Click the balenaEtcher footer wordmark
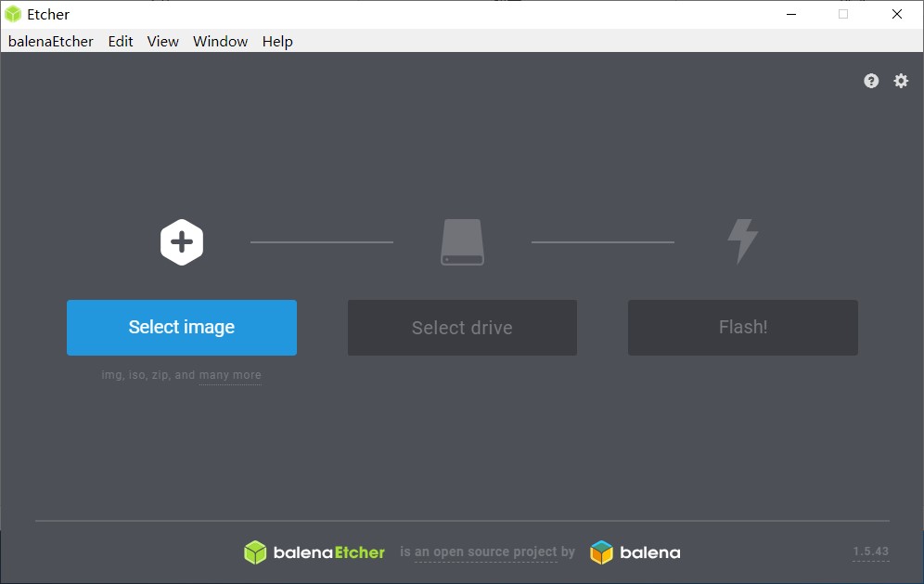This screenshot has width=924, height=584. (328, 552)
